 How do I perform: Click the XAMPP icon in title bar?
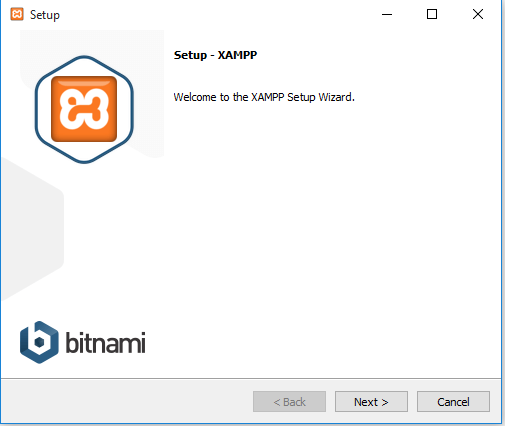click(17, 14)
